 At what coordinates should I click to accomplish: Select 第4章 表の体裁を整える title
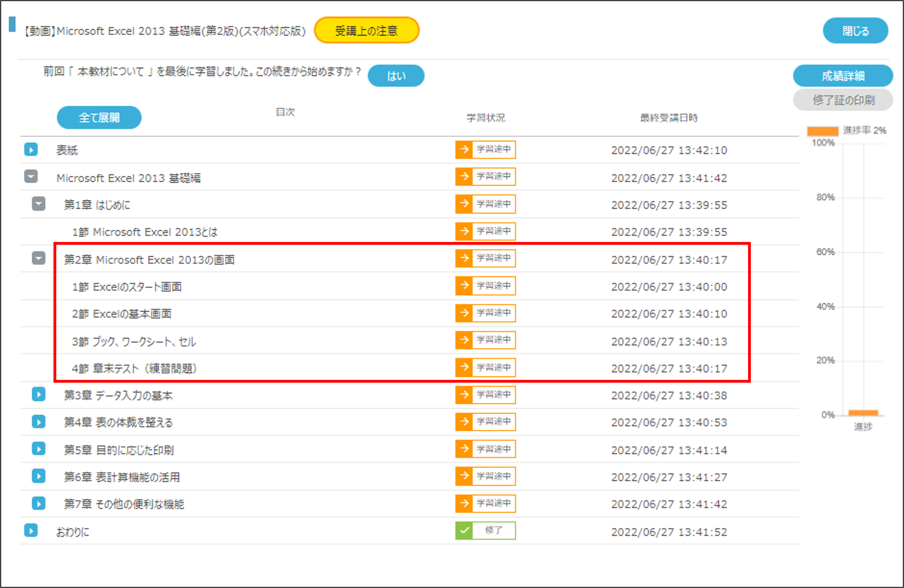[x=118, y=422]
